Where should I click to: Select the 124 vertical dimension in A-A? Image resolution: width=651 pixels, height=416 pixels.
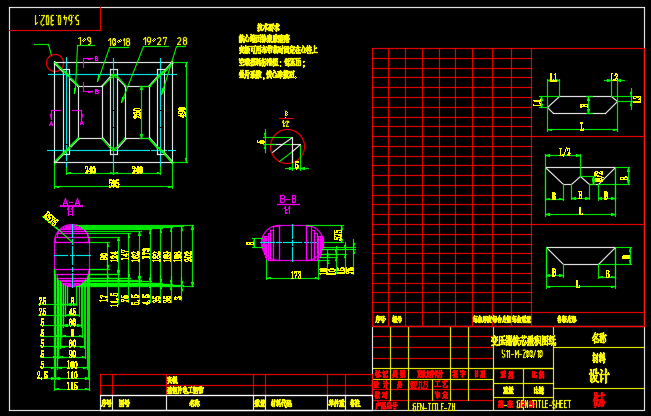tap(114, 256)
